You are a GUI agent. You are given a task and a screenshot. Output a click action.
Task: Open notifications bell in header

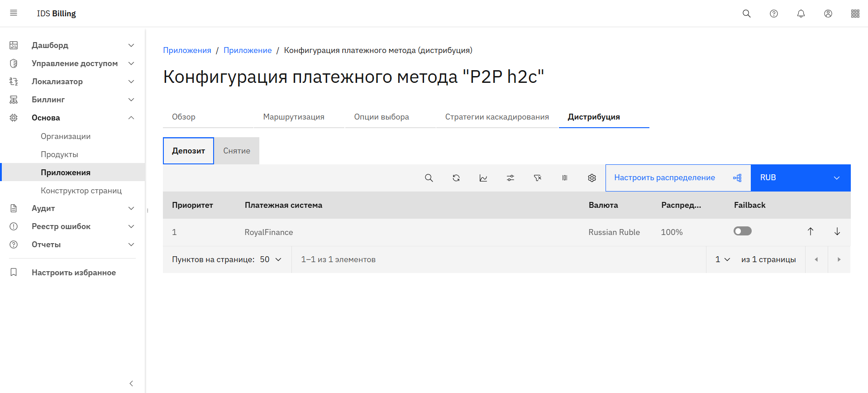801,14
